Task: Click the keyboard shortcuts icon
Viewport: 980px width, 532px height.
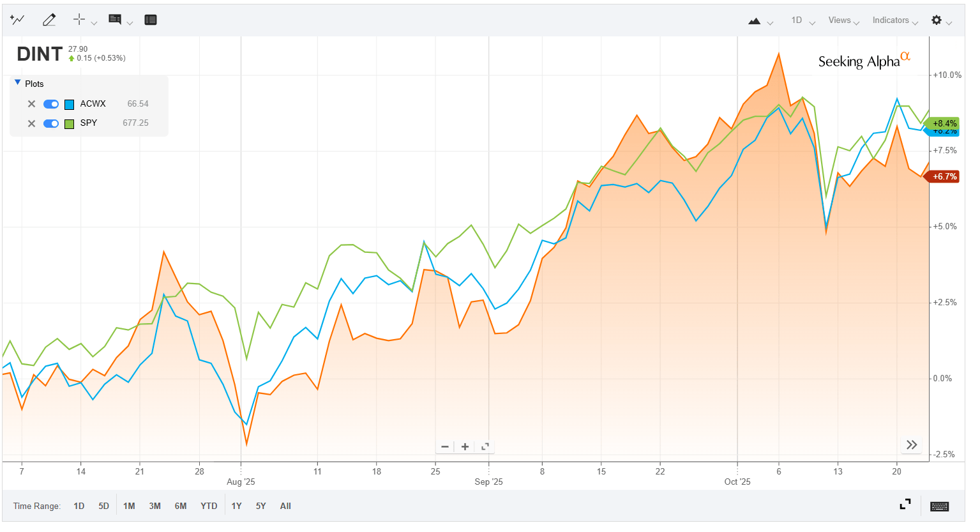Action: click(939, 505)
